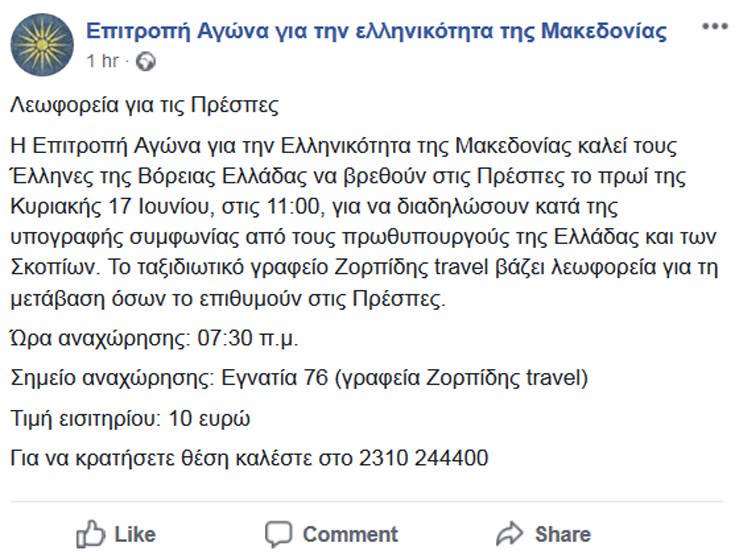Click the phone number 2310 244400
Viewport: 735px width, 559px height.
(x=424, y=458)
